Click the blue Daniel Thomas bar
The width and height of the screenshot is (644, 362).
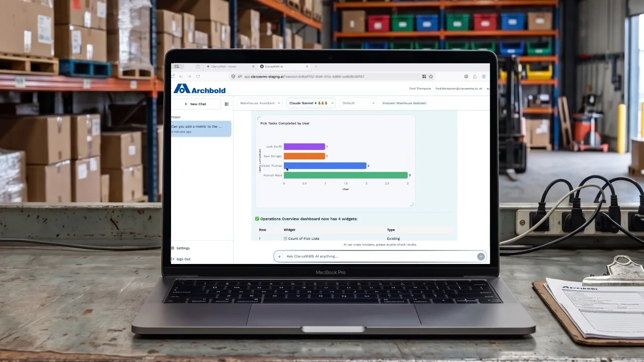pyautogui.click(x=325, y=165)
